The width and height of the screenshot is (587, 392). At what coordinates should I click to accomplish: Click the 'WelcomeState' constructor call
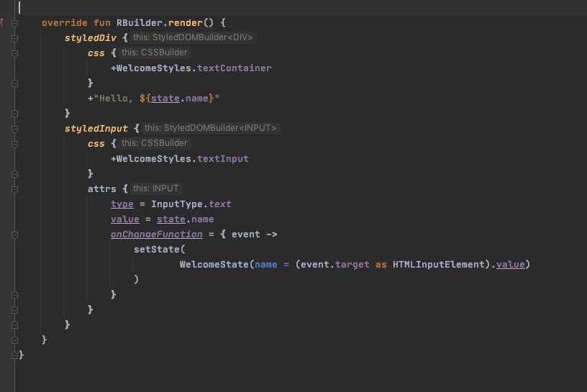[x=214, y=265]
